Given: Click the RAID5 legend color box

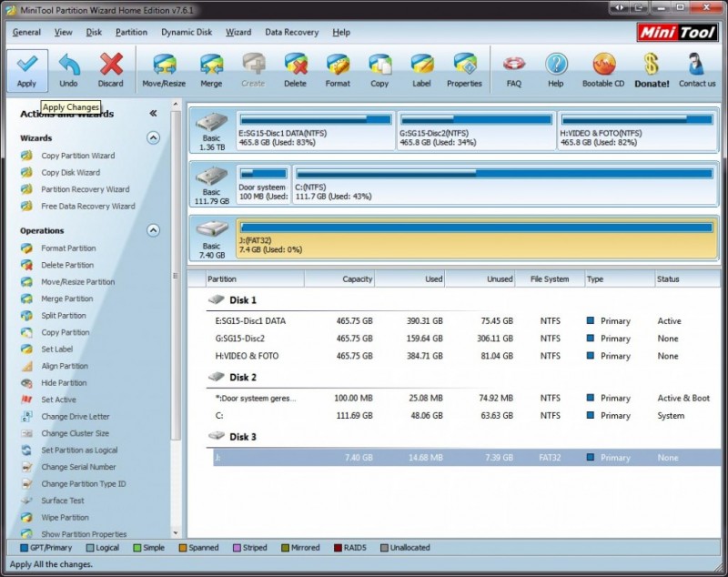Looking at the screenshot, I should [x=338, y=548].
